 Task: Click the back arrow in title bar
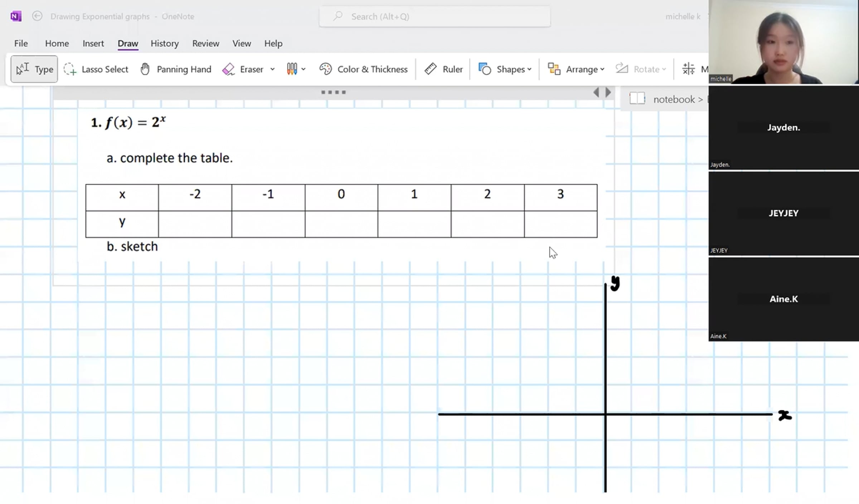(37, 16)
